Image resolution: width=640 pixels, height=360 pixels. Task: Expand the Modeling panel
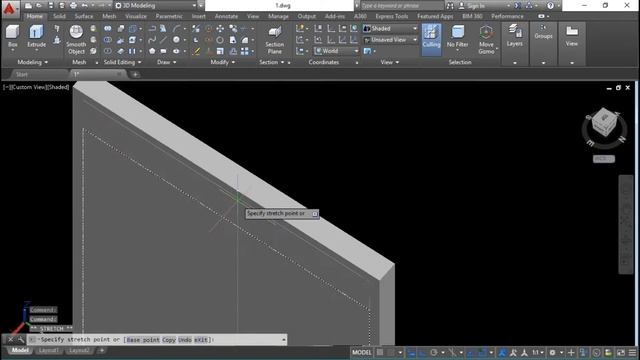coord(33,62)
